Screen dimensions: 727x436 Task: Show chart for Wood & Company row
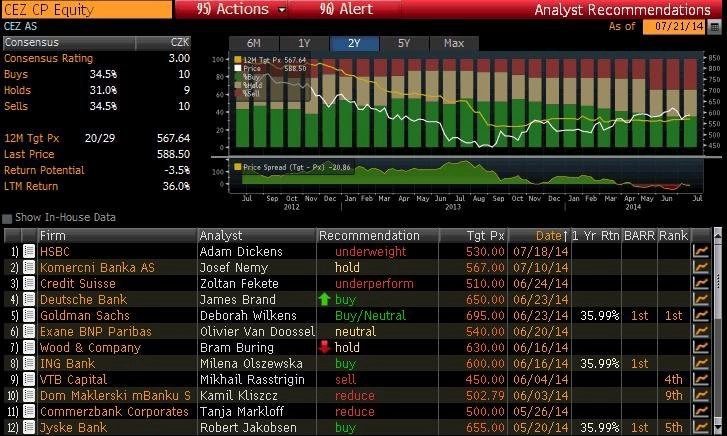701,347
